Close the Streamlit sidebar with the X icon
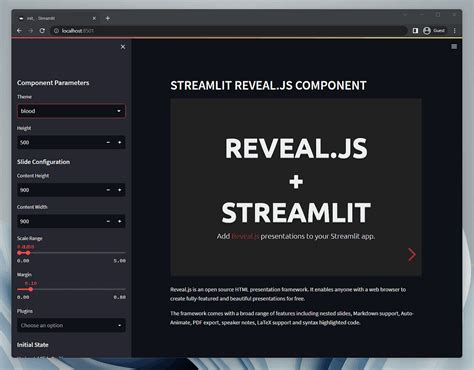 [x=123, y=47]
